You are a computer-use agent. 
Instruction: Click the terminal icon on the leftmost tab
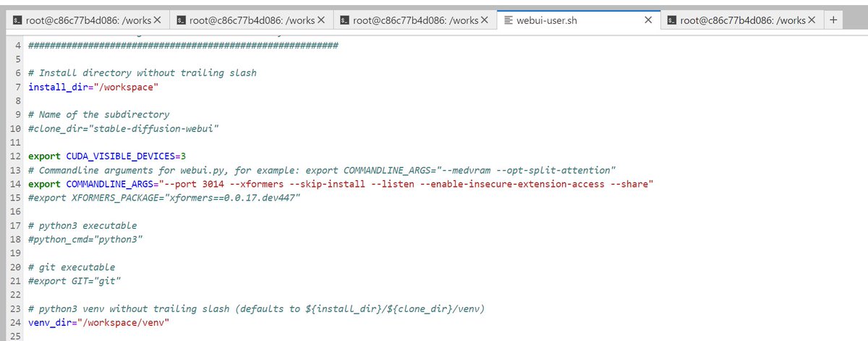[18, 20]
